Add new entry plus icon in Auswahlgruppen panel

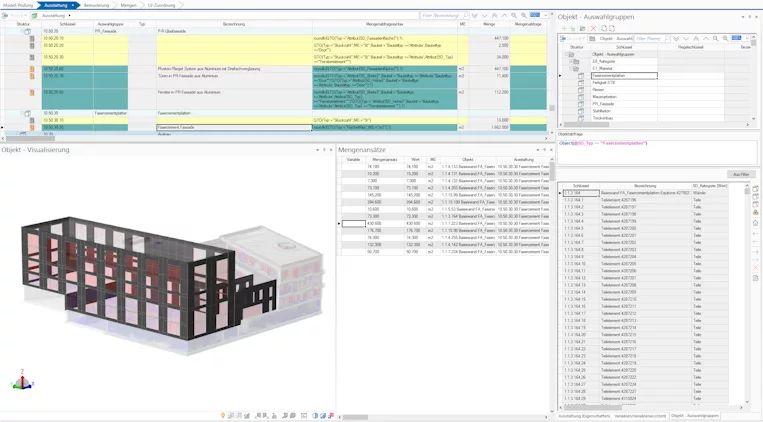(564, 29)
